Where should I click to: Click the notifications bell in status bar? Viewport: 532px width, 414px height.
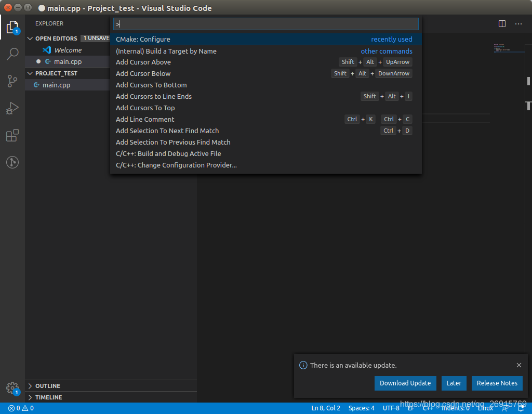pyautogui.click(x=521, y=408)
